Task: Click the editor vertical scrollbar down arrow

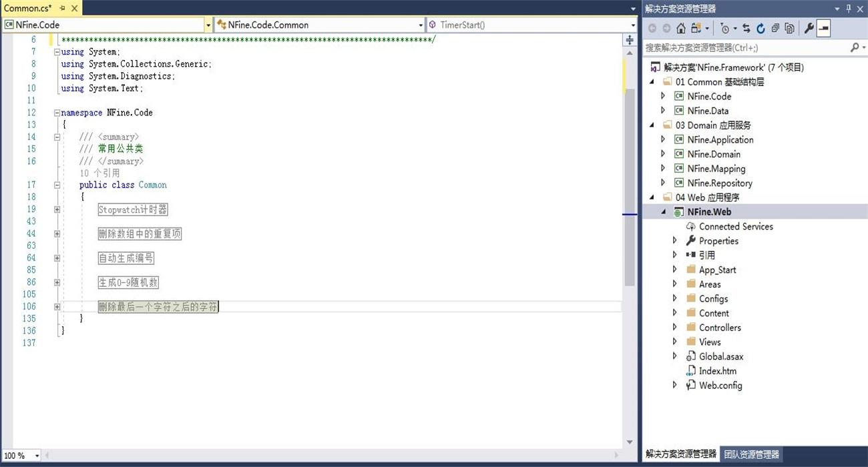Action: [x=629, y=442]
